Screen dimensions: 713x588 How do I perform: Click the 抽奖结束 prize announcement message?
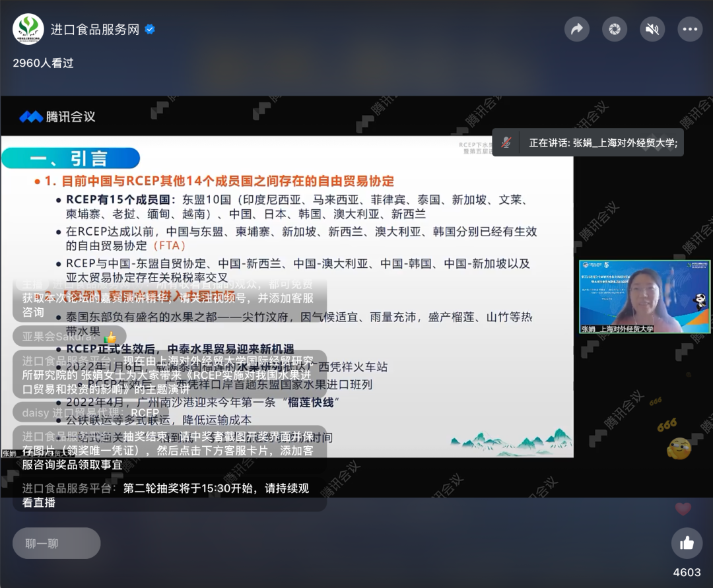click(170, 450)
